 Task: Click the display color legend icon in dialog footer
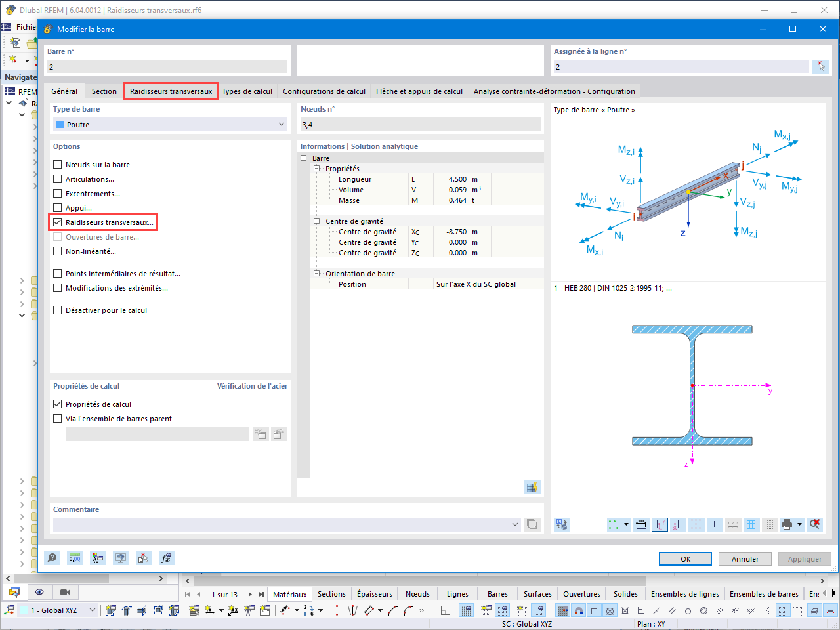coord(98,558)
